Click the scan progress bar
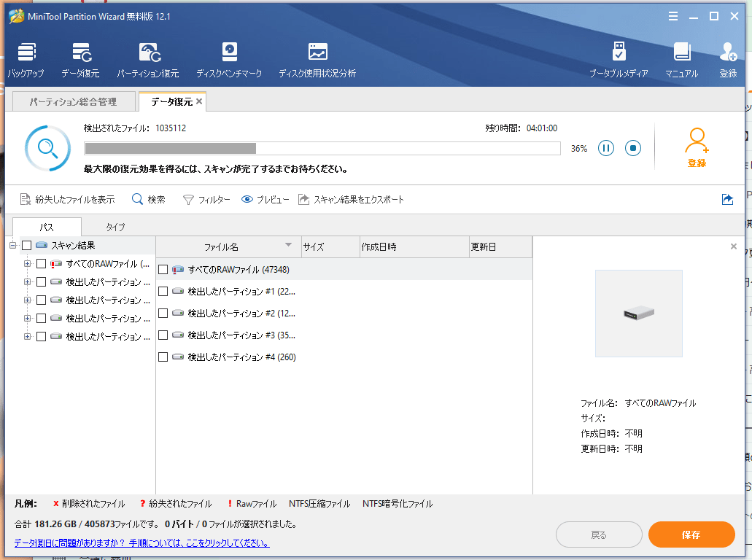This screenshot has width=752, height=560. click(x=322, y=148)
